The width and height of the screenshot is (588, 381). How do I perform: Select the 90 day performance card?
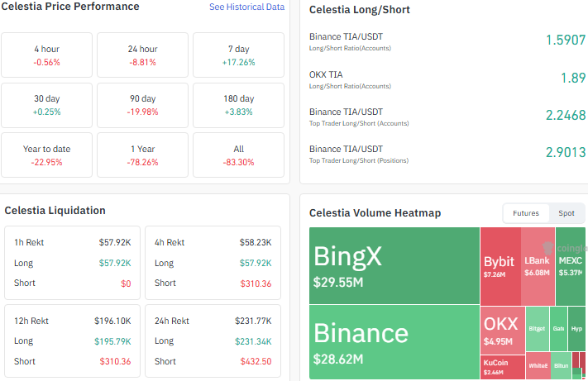click(x=142, y=105)
